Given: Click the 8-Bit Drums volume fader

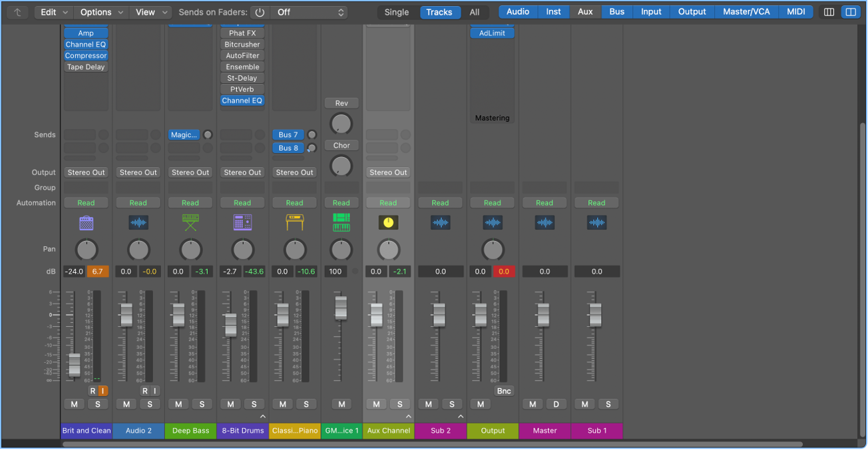Looking at the screenshot, I should (230, 324).
